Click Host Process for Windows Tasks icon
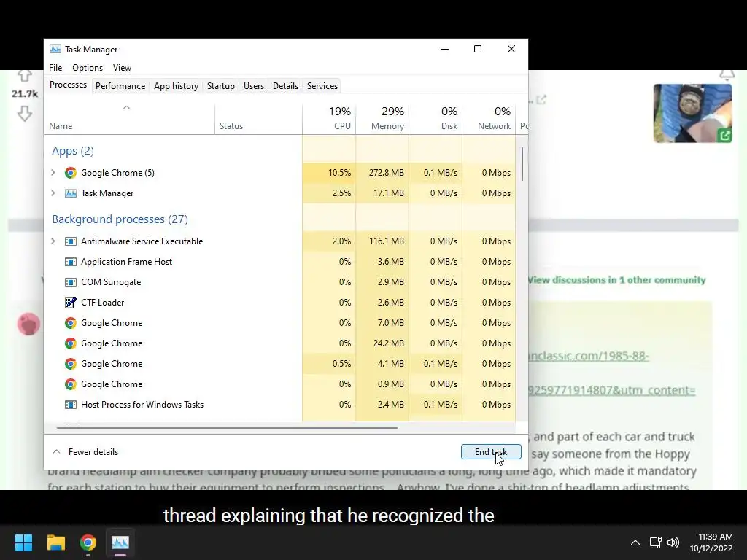747x560 pixels. point(71,405)
